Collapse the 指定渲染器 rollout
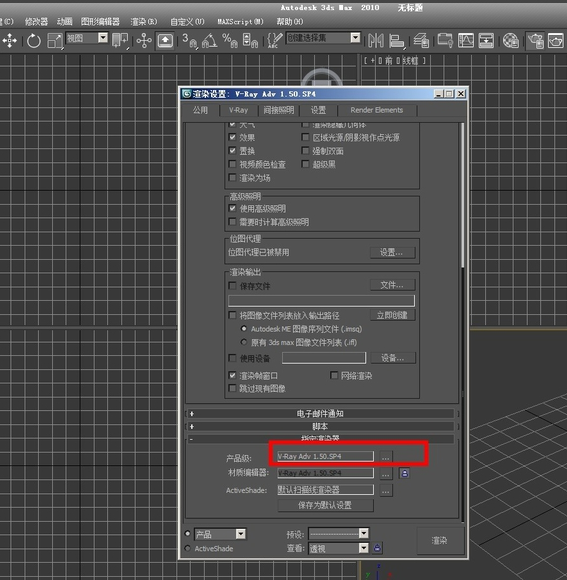 [320, 439]
